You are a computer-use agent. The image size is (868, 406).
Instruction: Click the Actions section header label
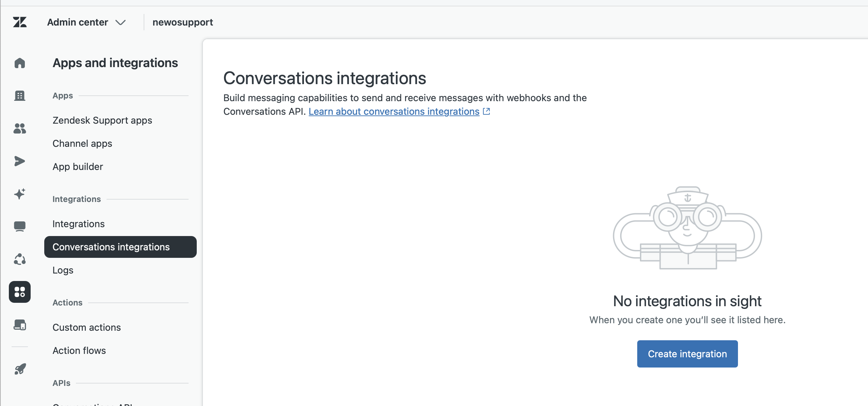point(67,303)
